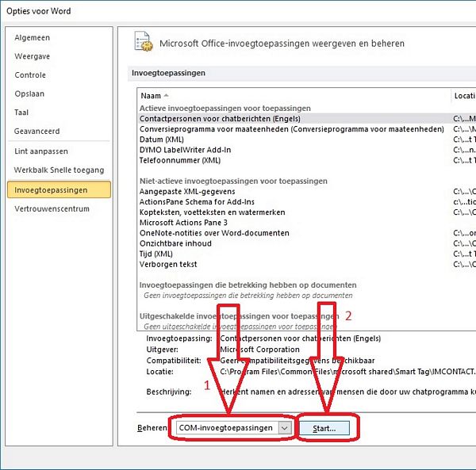Select Kopteksten, voetteksten en watermerken row

[x=306, y=212]
